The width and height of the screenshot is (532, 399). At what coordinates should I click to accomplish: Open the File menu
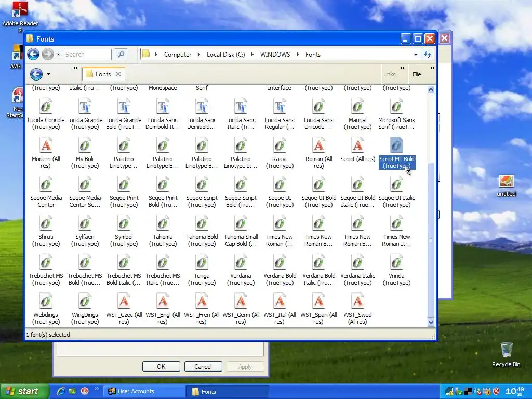pyautogui.click(x=417, y=74)
